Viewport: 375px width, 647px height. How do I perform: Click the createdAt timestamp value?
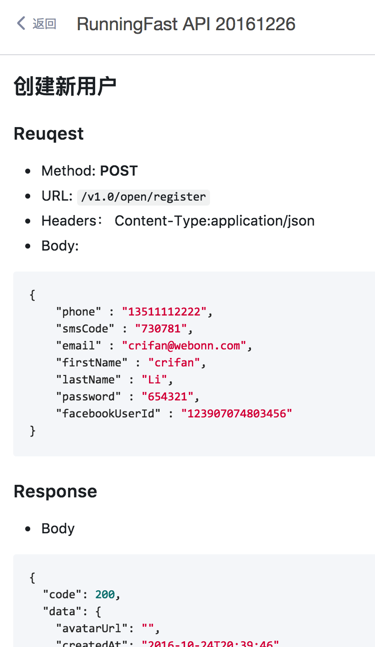coord(210,643)
